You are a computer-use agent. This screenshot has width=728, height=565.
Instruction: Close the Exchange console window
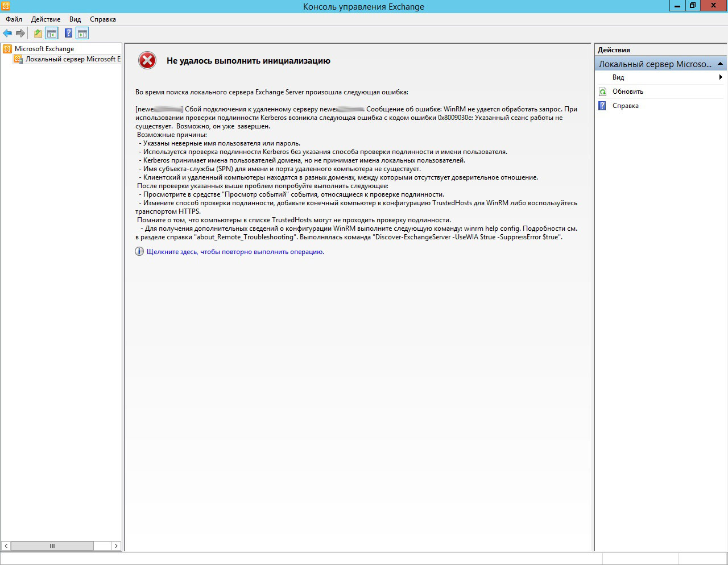[714, 6]
